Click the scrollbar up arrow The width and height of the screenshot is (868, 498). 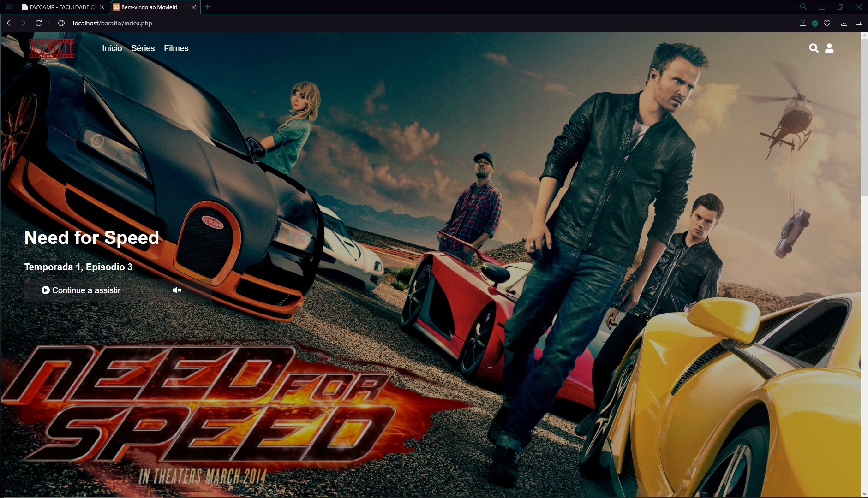coord(864,36)
